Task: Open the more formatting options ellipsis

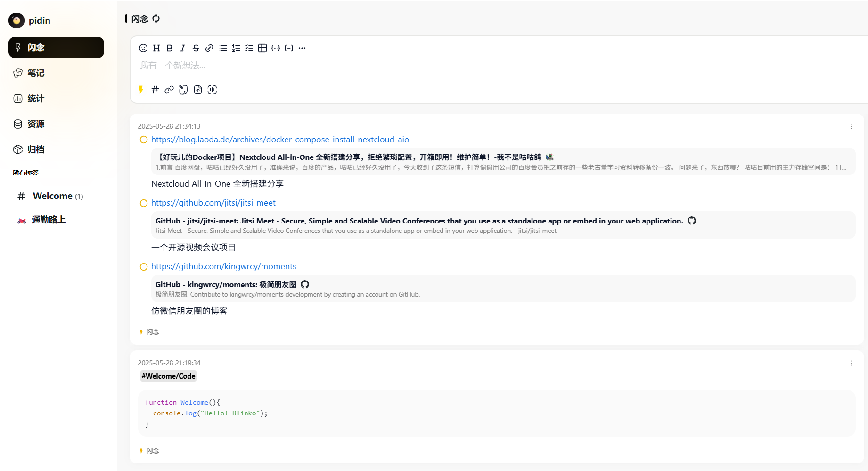Action: pos(302,48)
